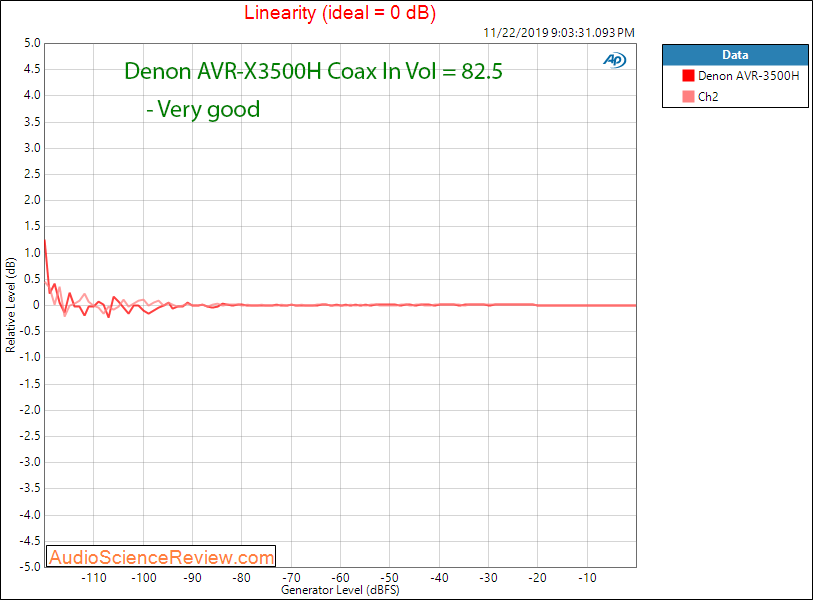Click the -100 tick label on the horizontal axis
The height and width of the screenshot is (600, 813).
(x=144, y=578)
